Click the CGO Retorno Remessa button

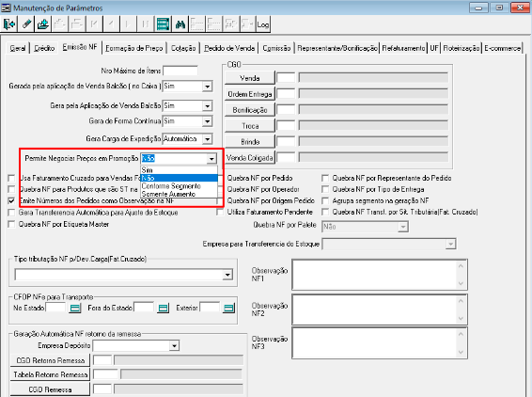pyautogui.click(x=50, y=360)
